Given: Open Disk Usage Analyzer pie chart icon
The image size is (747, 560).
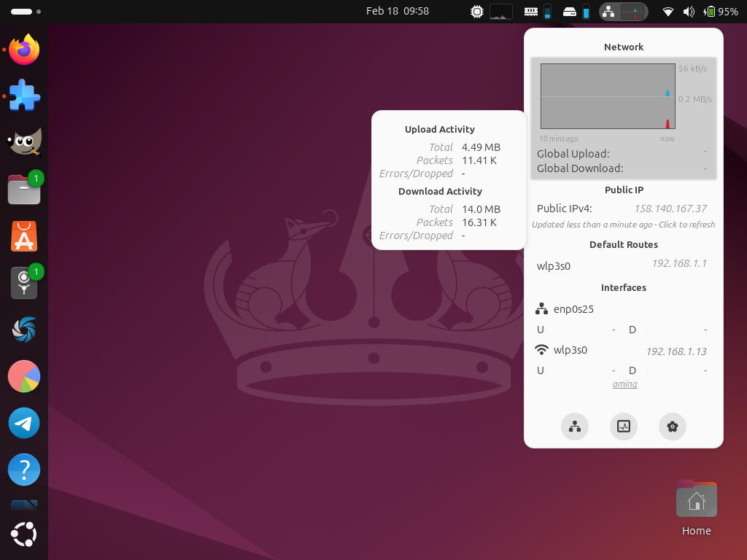Looking at the screenshot, I should pos(24,376).
